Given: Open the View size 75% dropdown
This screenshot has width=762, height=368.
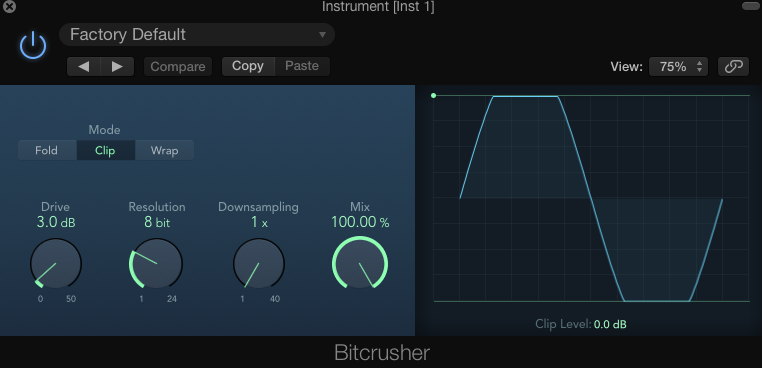Looking at the screenshot, I should point(678,67).
